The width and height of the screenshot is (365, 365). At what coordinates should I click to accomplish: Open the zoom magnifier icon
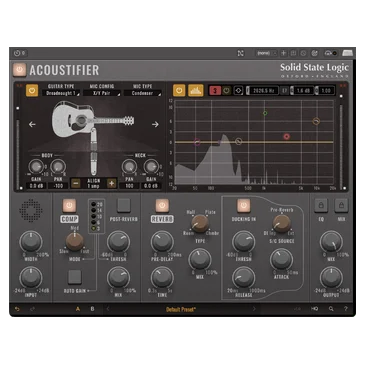click(x=331, y=309)
